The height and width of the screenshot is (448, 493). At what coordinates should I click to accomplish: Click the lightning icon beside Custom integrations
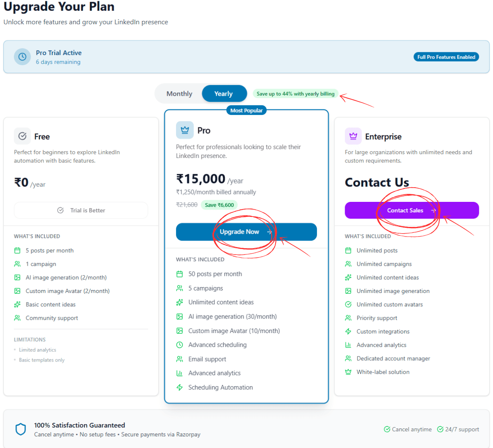(348, 331)
